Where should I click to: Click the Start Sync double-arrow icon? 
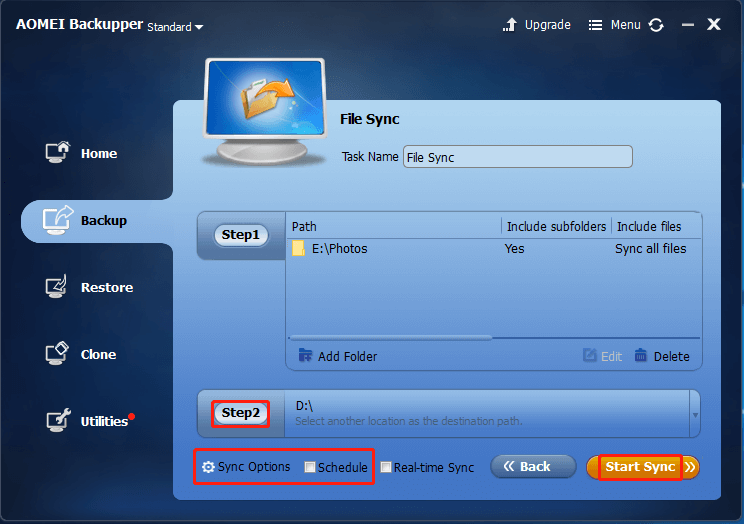point(690,467)
